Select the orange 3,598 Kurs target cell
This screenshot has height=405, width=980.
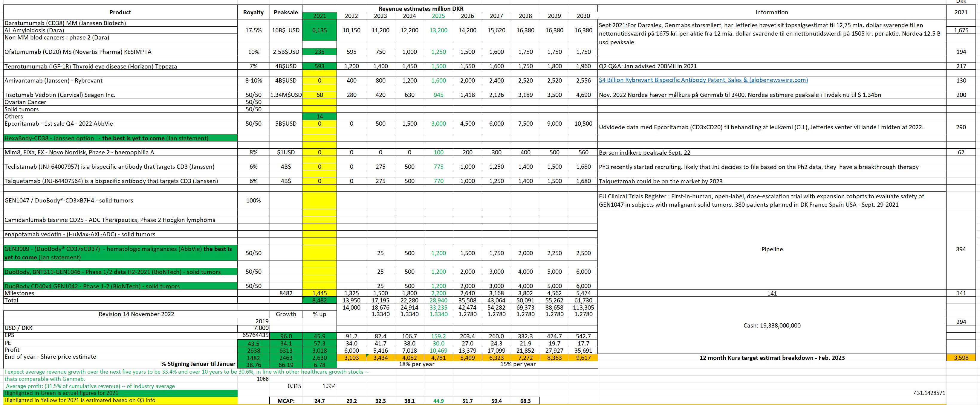[x=961, y=358]
